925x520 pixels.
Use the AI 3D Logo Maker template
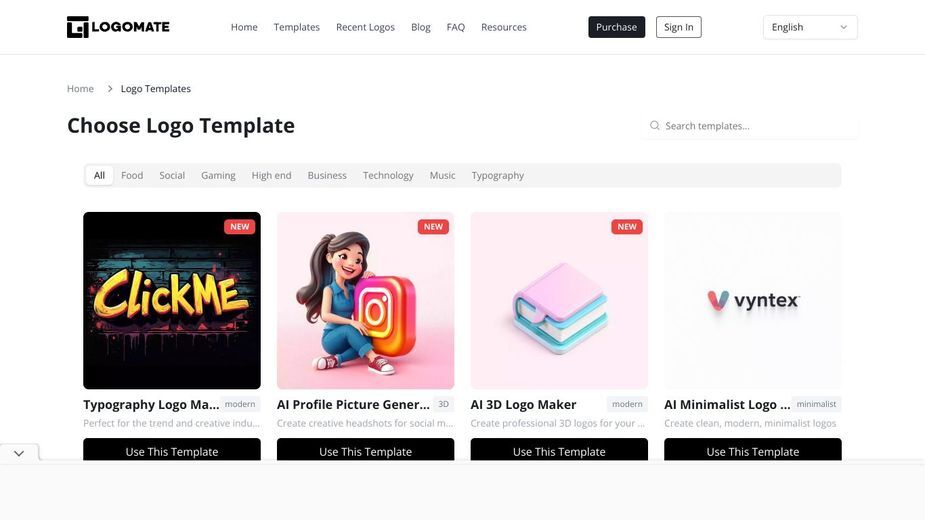559,450
